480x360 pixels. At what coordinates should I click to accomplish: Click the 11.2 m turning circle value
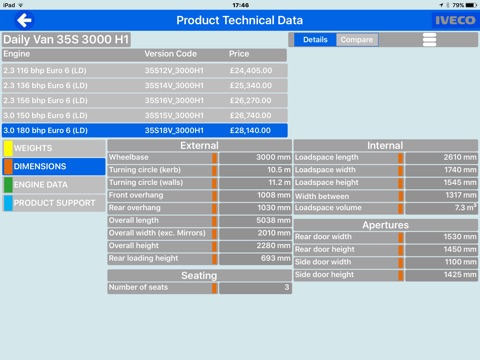click(x=279, y=183)
